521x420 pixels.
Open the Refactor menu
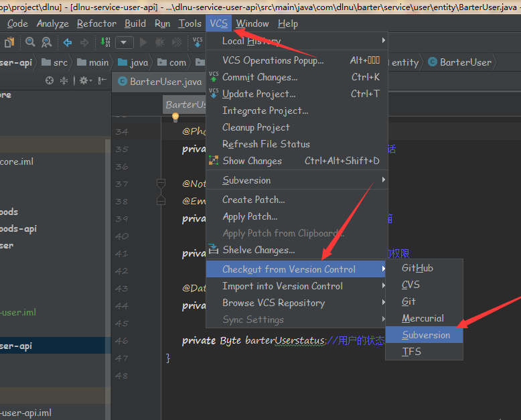point(96,23)
